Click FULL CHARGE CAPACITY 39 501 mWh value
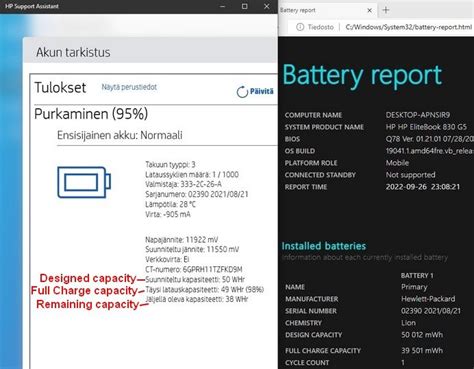Image resolution: width=474 pixels, height=369 pixels. pos(422,351)
